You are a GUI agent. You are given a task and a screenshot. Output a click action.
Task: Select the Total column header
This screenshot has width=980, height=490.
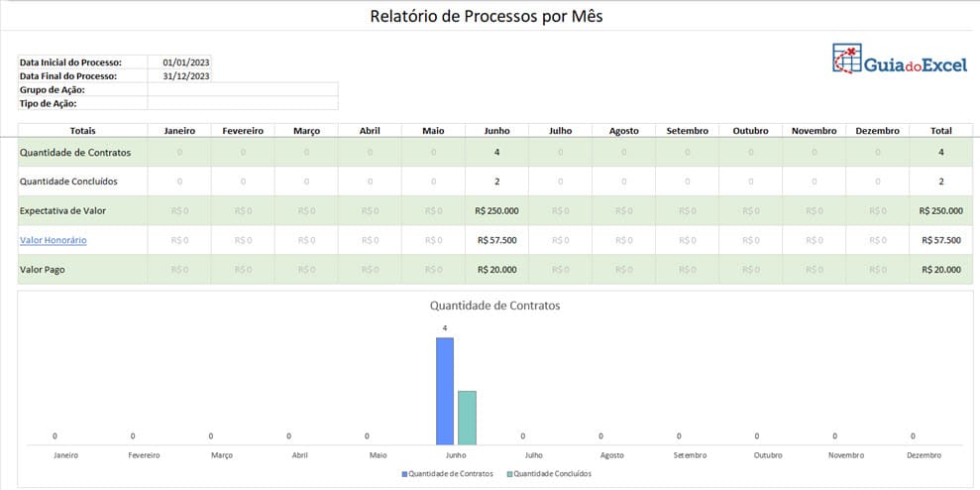tap(940, 131)
